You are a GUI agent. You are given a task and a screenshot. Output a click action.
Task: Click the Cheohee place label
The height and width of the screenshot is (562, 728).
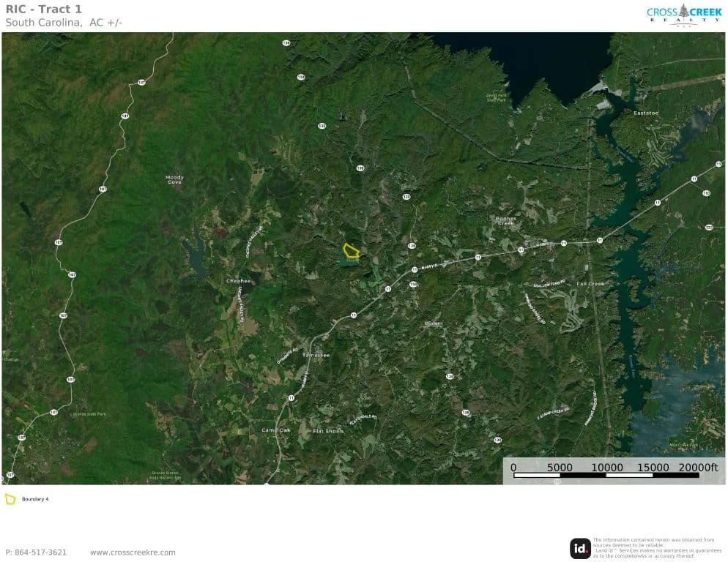point(239,281)
